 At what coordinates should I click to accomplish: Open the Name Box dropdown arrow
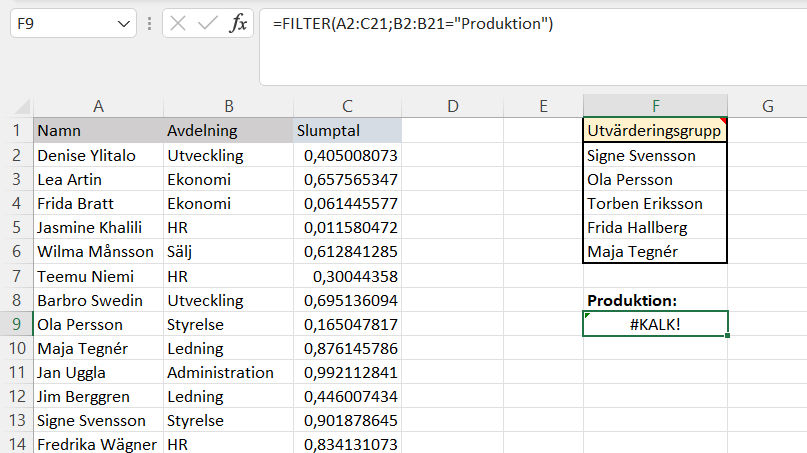[x=124, y=24]
